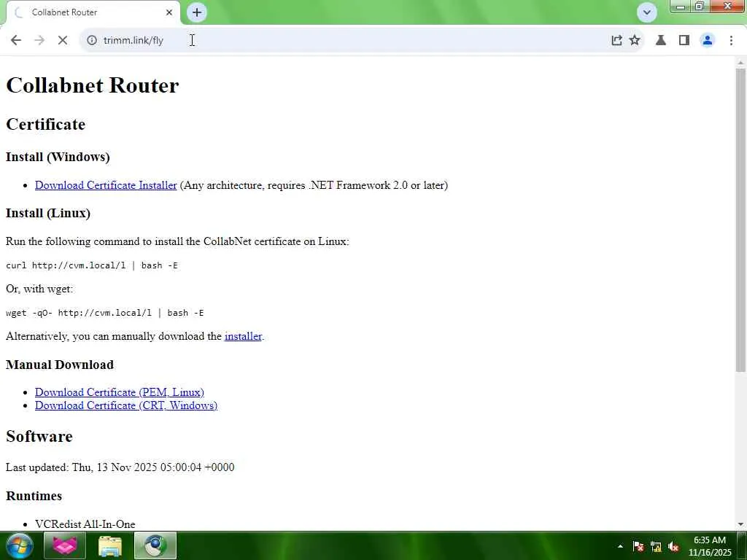The width and height of the screenshot is (747, 560).
Task: Click the Collabnet Router heading
Action: point(93,86)
